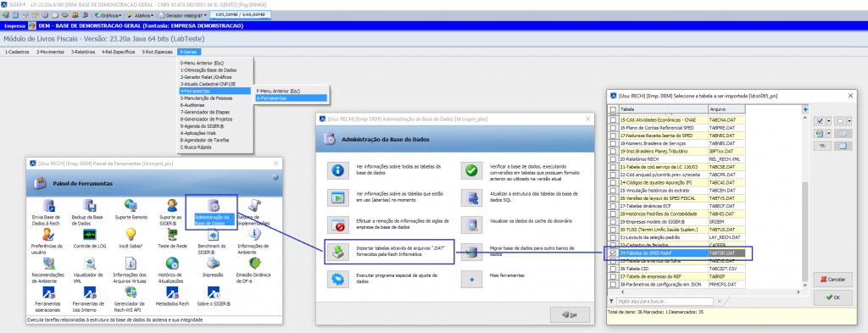Open Recomendações de Ambiente icon
The image size is (868, 333).
pos(48,264)
